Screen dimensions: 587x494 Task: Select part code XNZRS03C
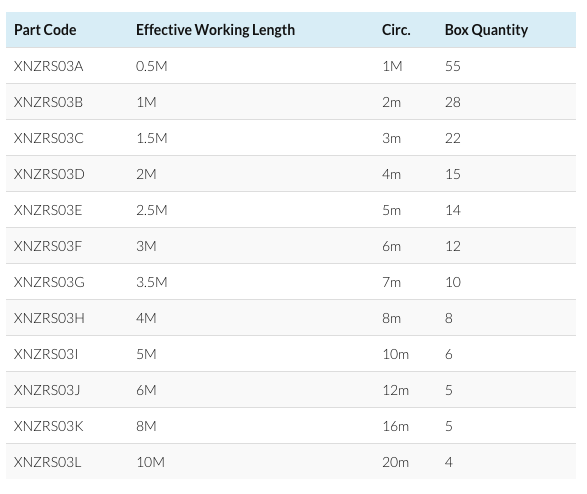[x=48, y=138]
